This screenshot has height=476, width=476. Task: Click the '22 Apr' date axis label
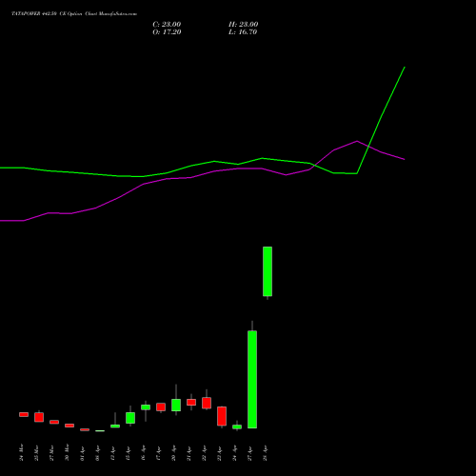coord(204,453)
